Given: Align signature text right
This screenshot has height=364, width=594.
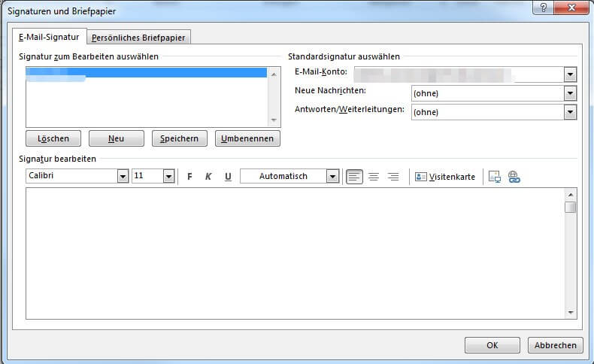Looking at the screenshot, I should (x=393, y=177).
